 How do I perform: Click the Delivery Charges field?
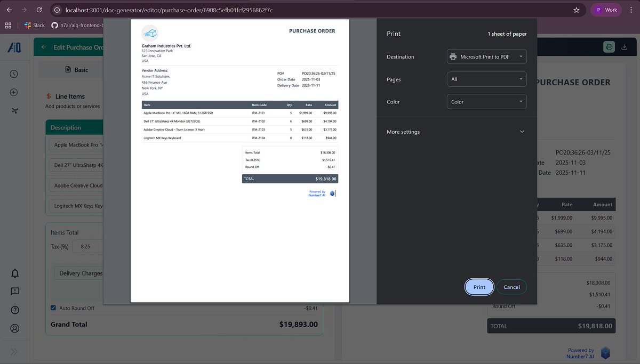79,273
